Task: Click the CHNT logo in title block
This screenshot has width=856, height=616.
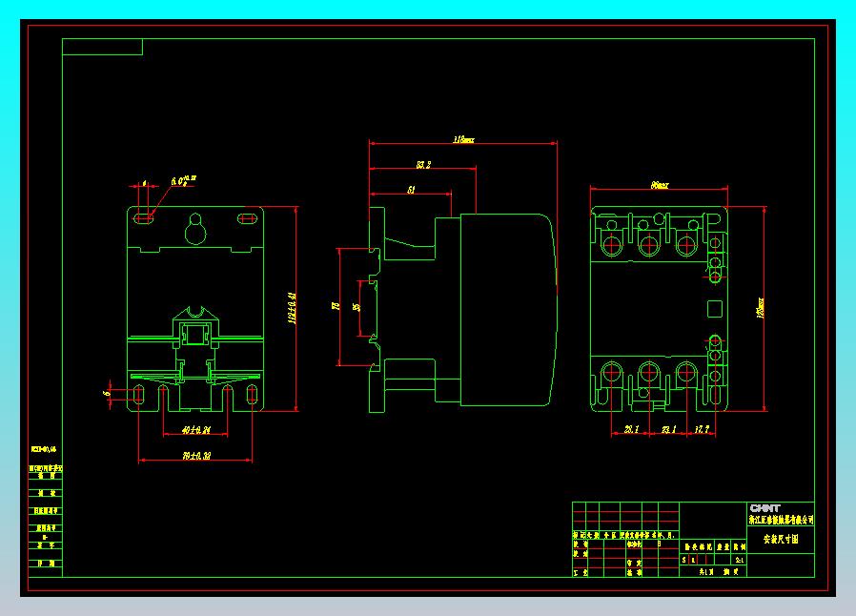Action: coord(764,508)
